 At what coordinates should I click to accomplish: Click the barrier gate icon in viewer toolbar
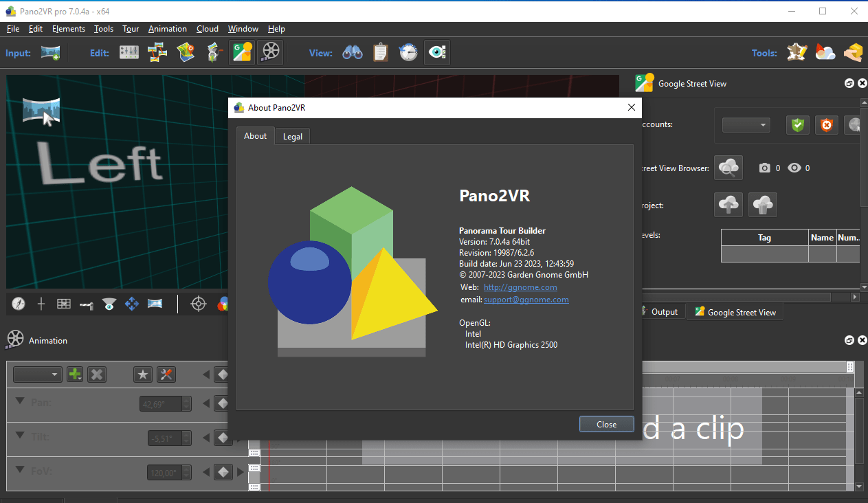point(87,304)
